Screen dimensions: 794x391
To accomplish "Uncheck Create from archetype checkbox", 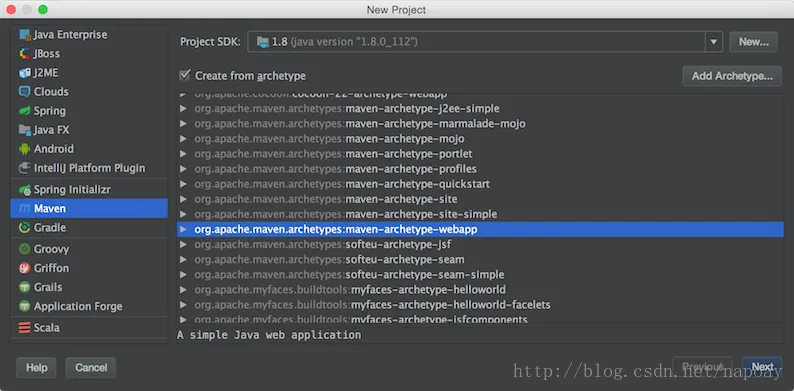I will pyautogui.click(x=185, y=75).
